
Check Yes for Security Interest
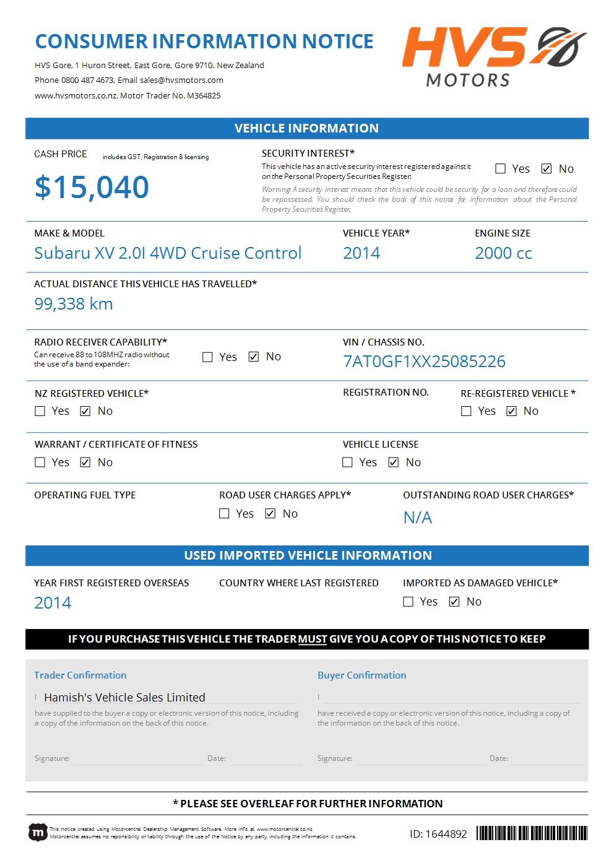coord(501,168)
